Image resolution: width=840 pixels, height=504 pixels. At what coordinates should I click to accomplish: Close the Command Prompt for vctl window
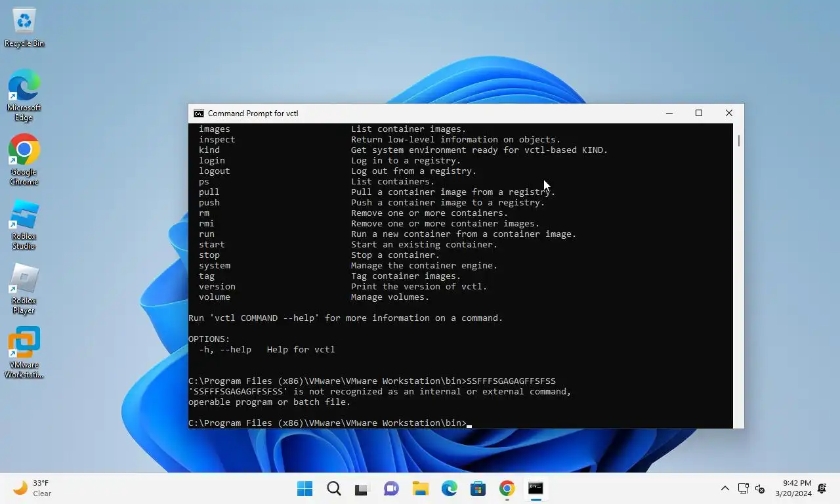tap(728, 113)
